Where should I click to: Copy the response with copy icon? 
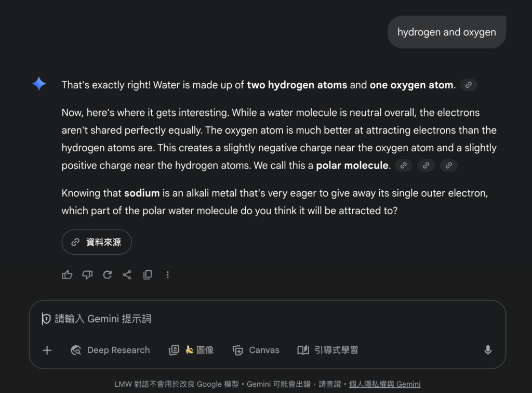point(148,274)
